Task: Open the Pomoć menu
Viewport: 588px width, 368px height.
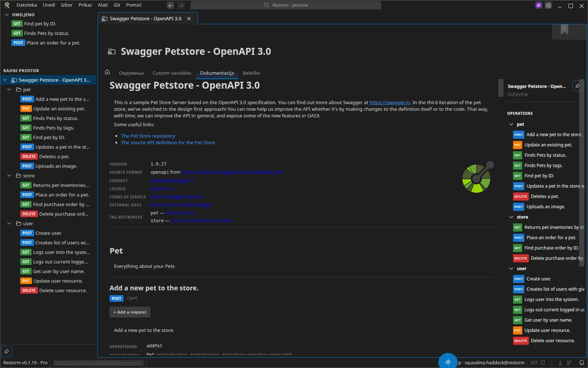Action: point(134,5)
